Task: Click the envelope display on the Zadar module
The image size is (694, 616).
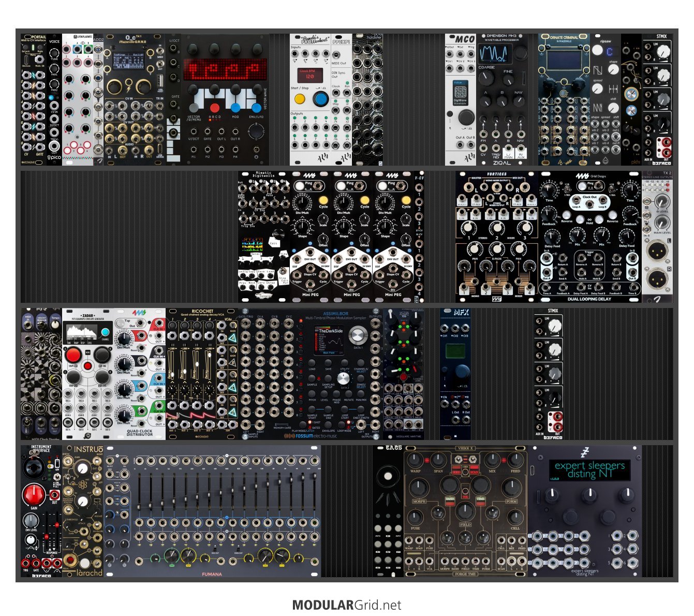Action: [x=82, y=332]
